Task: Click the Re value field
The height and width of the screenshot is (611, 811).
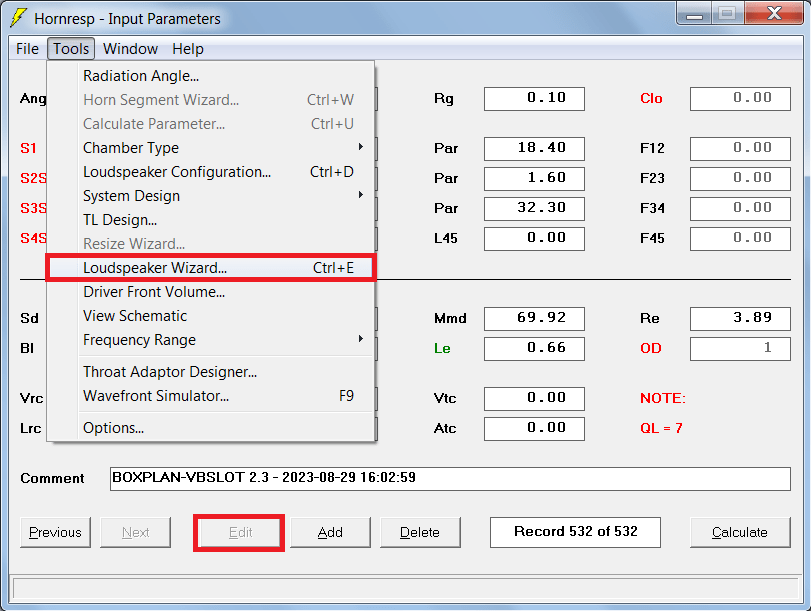Action: (740, 319)
